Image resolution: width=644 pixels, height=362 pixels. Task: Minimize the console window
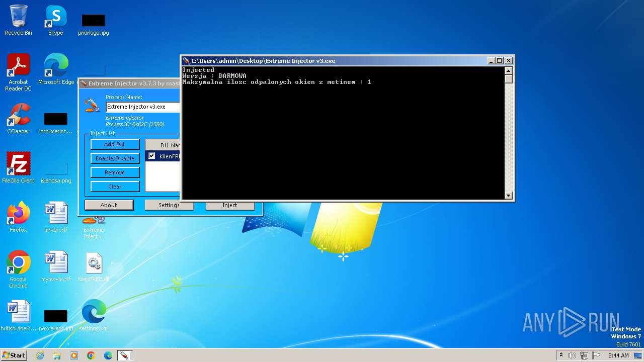click(x=491, y=61)
